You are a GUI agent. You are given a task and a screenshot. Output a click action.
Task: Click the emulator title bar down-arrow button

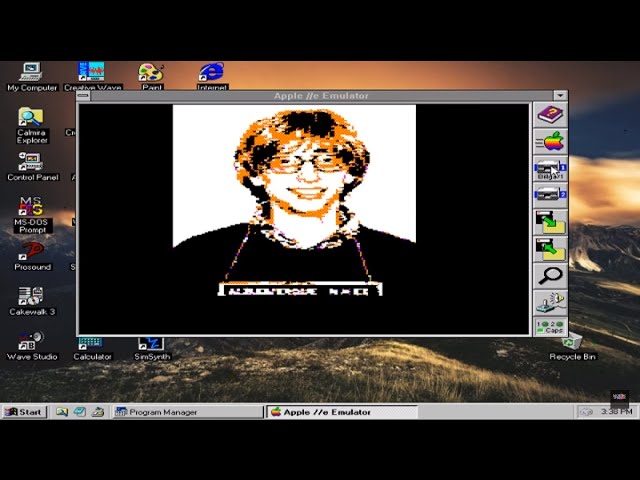click(560, 96)
